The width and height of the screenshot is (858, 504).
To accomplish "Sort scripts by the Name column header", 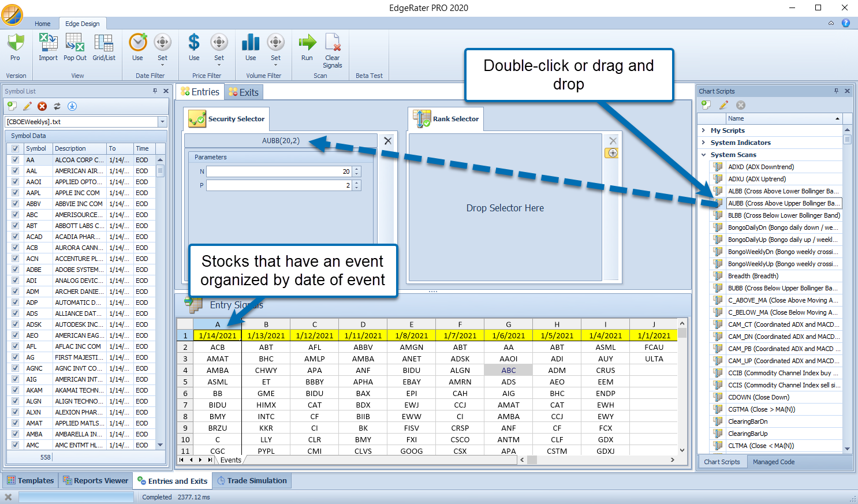I will (x=784, y=118).
